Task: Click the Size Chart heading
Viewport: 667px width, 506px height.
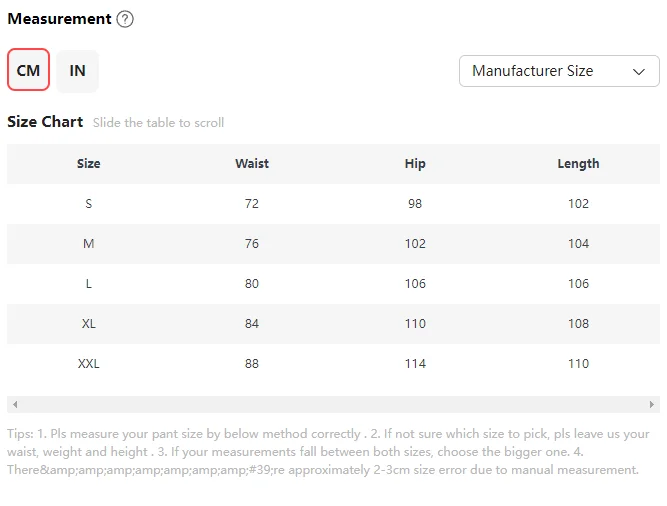Action: point(45,122)
